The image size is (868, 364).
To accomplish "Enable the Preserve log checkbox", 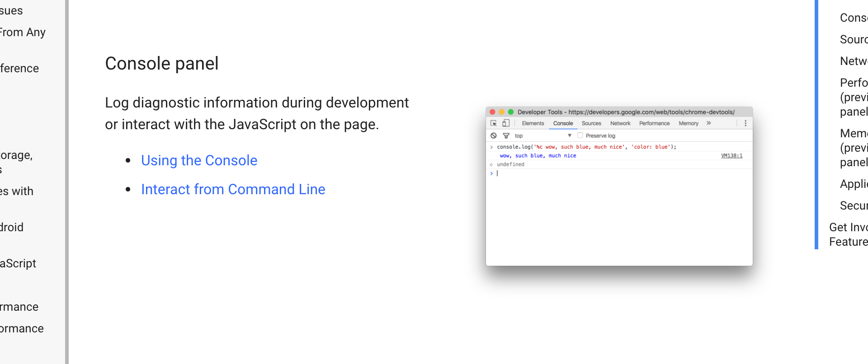I will [x=580, y=135].
